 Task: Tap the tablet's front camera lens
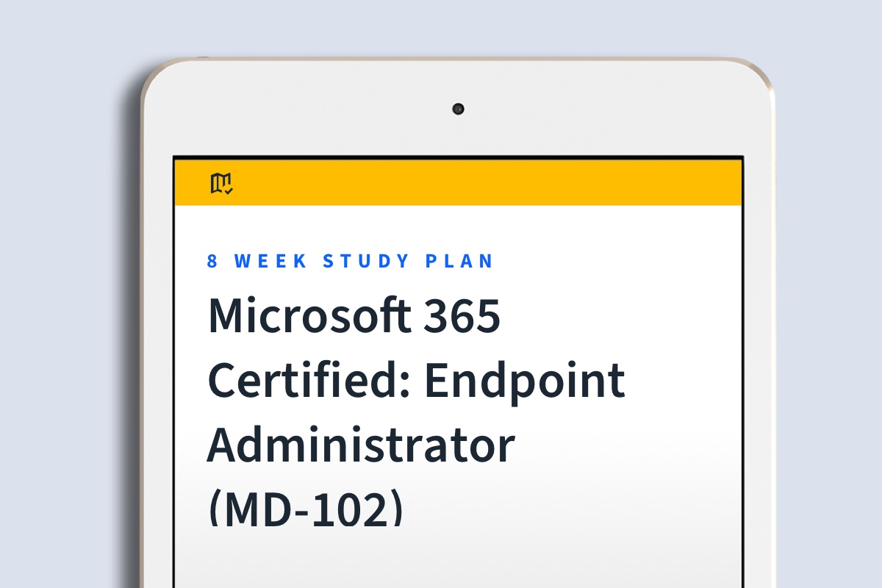[x=458, y=109]
